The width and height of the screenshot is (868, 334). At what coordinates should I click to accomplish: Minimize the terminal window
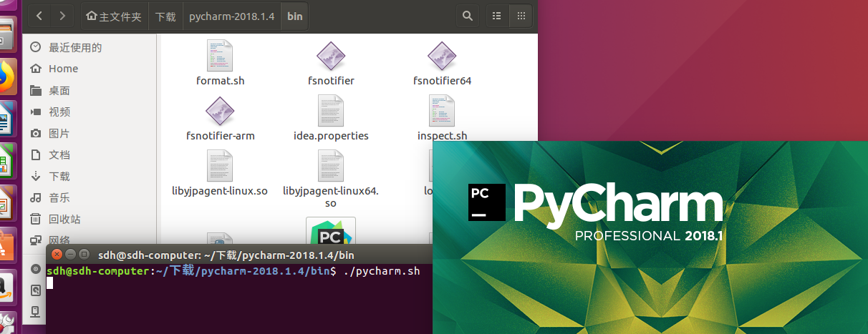[70, 255]
